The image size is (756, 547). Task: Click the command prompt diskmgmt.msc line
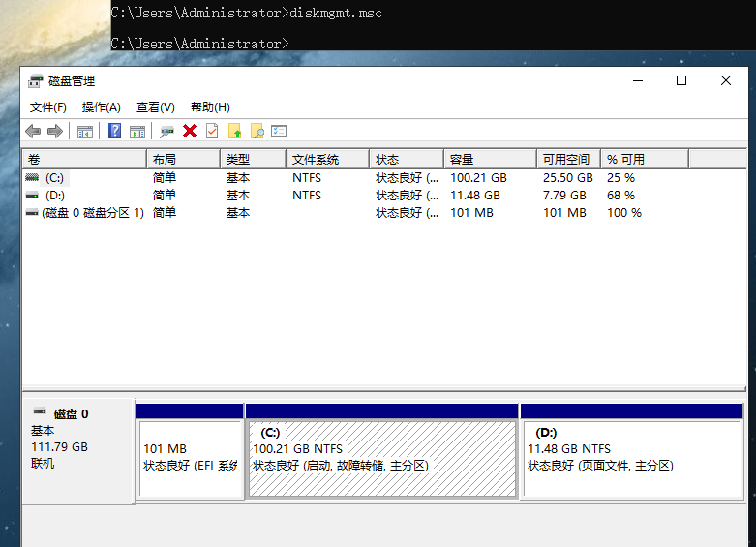247,13
